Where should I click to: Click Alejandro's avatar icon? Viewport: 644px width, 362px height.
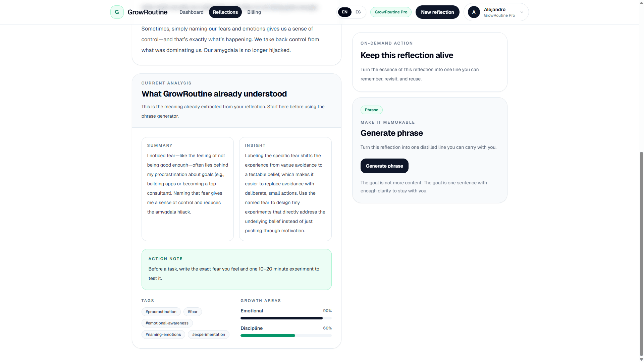(x=474, y=12)
